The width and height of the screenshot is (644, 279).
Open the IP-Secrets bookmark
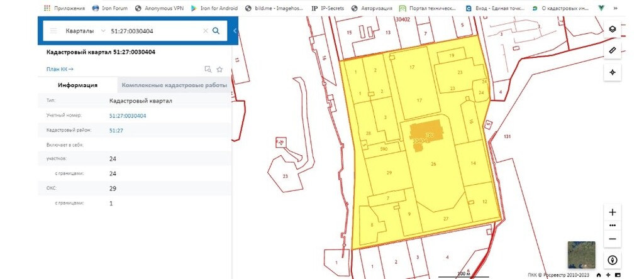coord(328,8)
